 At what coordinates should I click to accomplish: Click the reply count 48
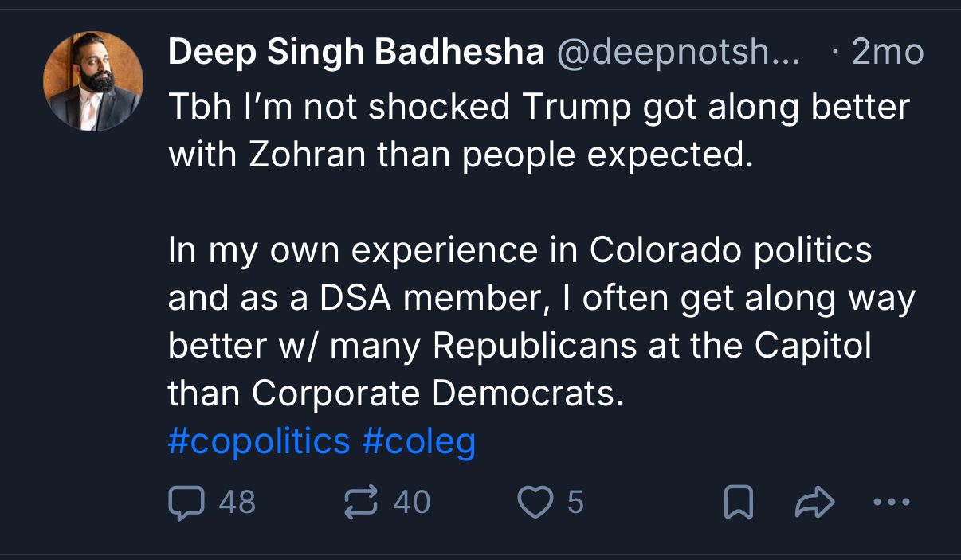tap(237, 503)
